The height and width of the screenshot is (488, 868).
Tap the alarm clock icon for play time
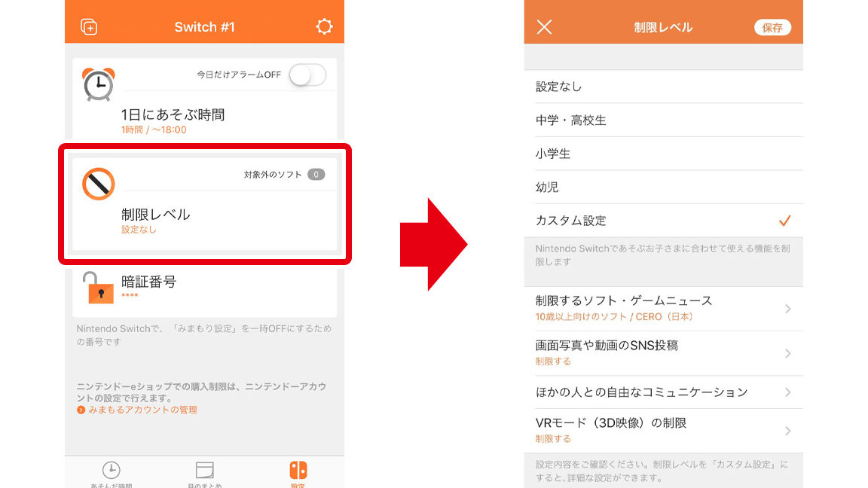[99, 84]
